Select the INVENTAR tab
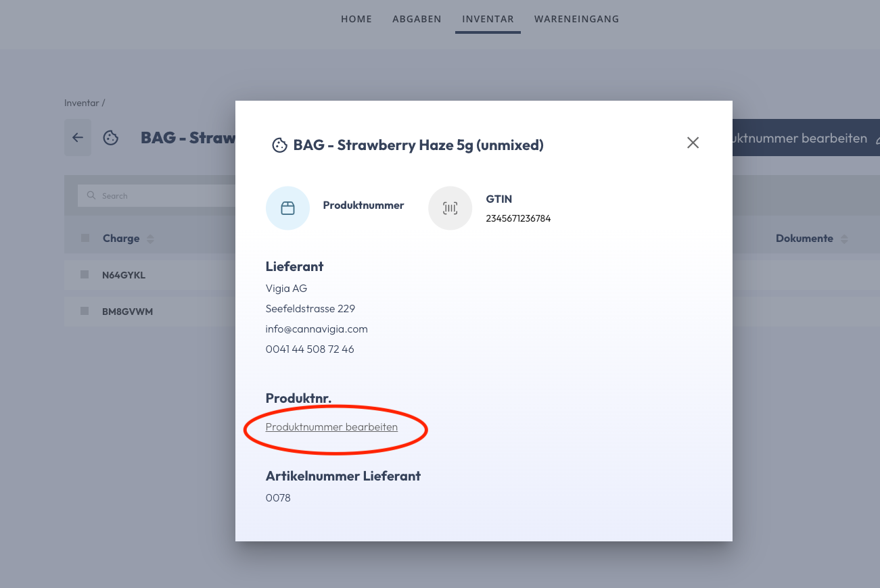This screenshot has height=588, width=880. coord(488,19)
